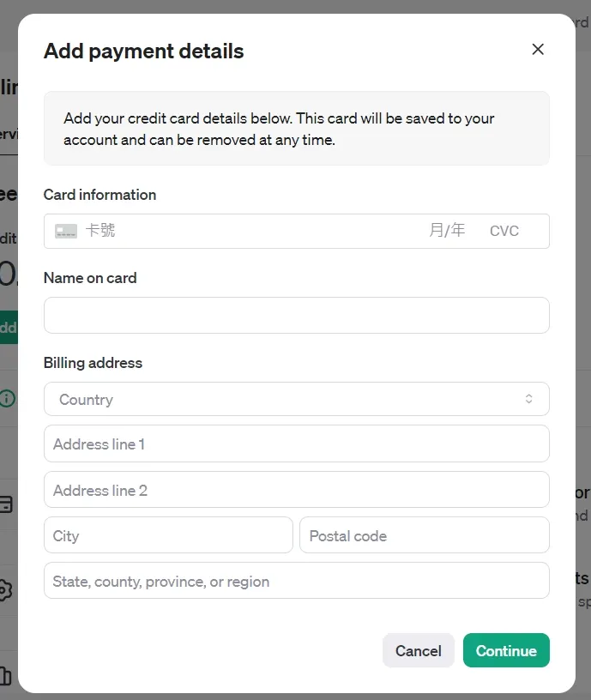Open the settings gear in left sidebar
The height and width of the screenshot is (700, 591).
point(6,590)
